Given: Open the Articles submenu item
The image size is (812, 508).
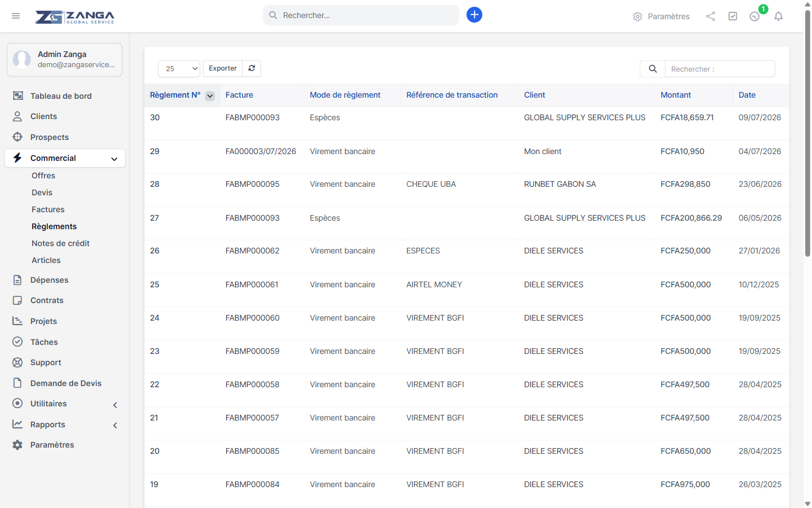Looking at the screenshot, I should tap(46, 260).
